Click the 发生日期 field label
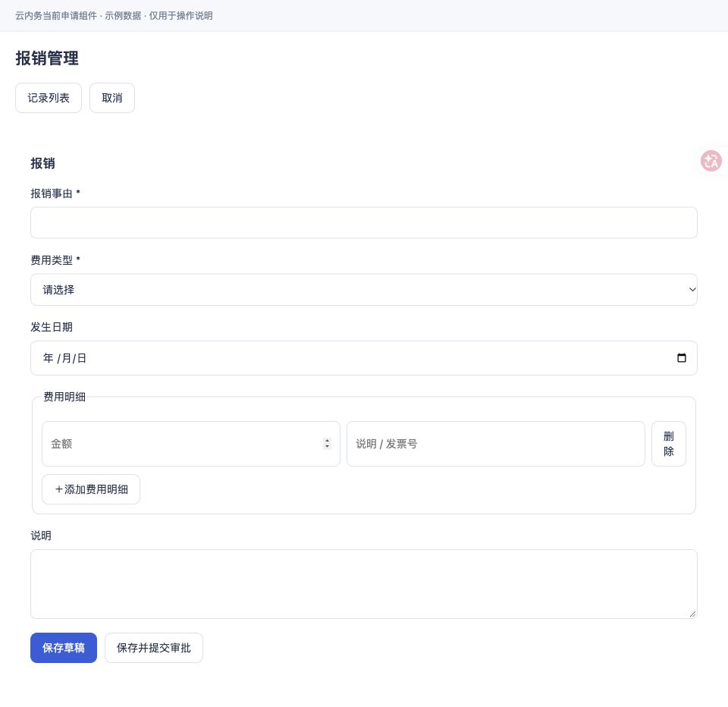The height and width of the screenshot is (707, 728). pos(52,327)
